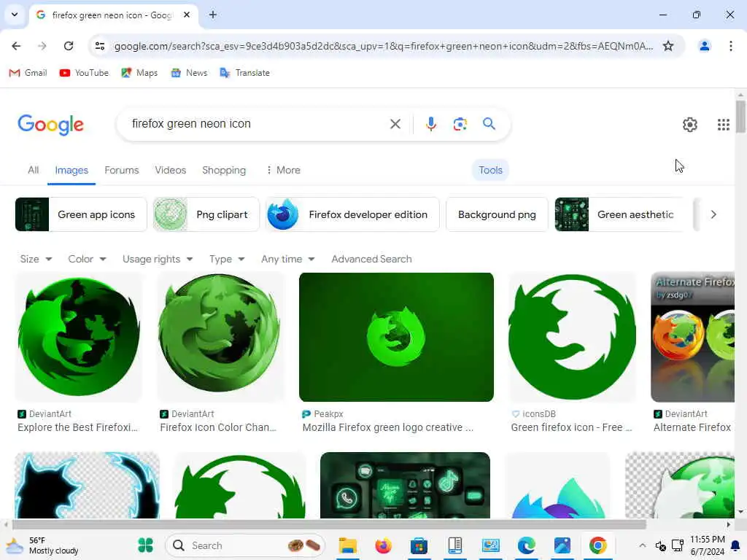Open News bookmark
The width and height of the screenshot is (747, 560).
click(189, 73)
